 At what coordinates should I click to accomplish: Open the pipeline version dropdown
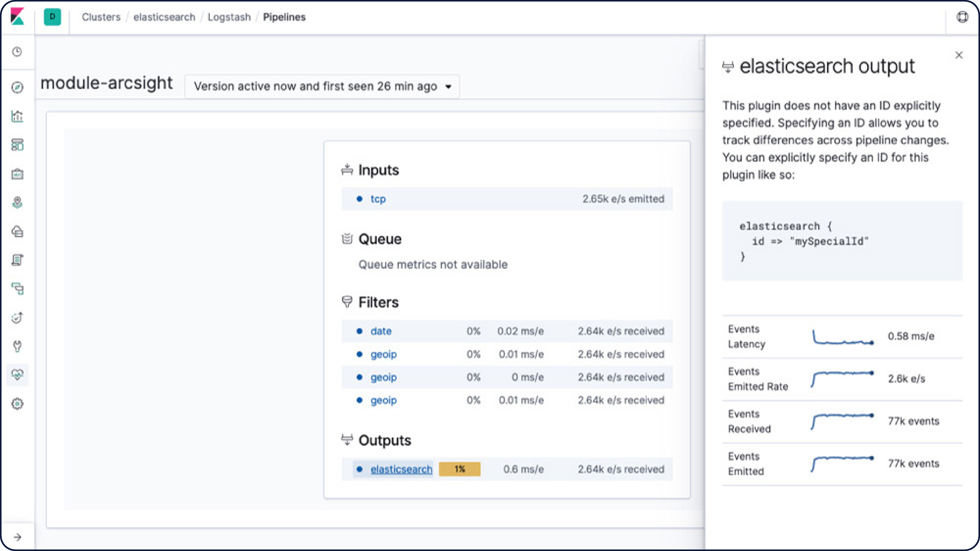pos(322,86)
